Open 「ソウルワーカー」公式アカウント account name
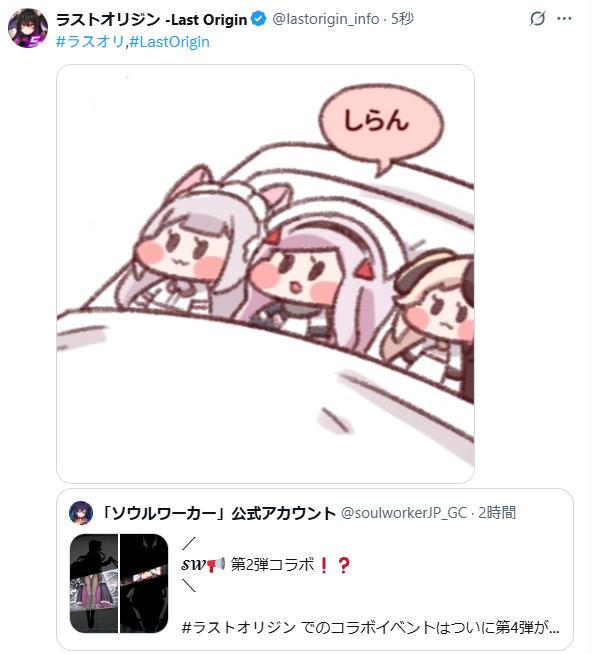Viewport: 614px width, 654px height. (219, 513)
